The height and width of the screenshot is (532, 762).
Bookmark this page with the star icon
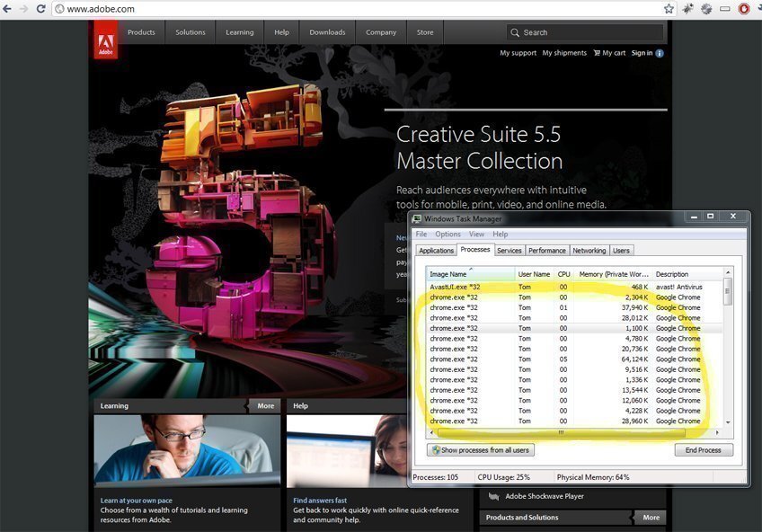click(x=669, y=9)
